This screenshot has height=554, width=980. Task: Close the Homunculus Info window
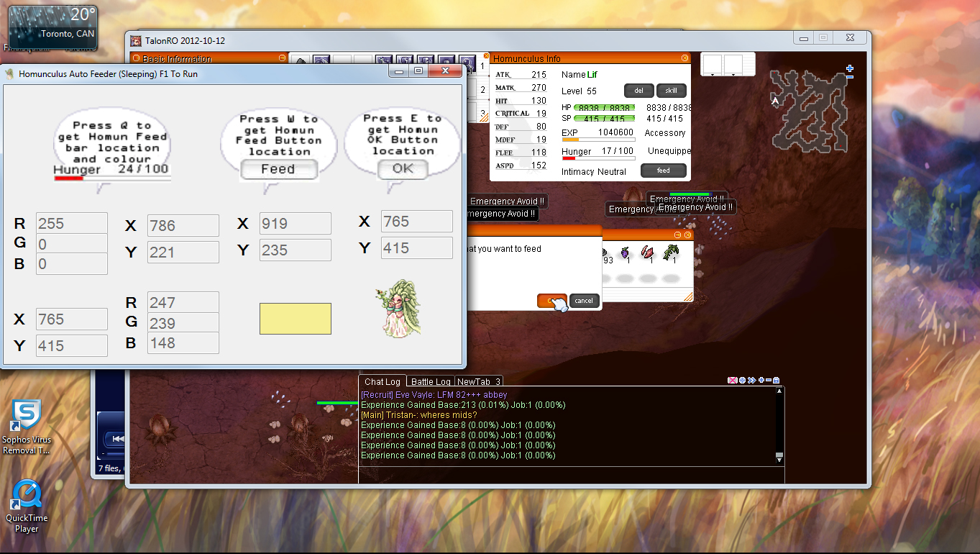[684, 58]
